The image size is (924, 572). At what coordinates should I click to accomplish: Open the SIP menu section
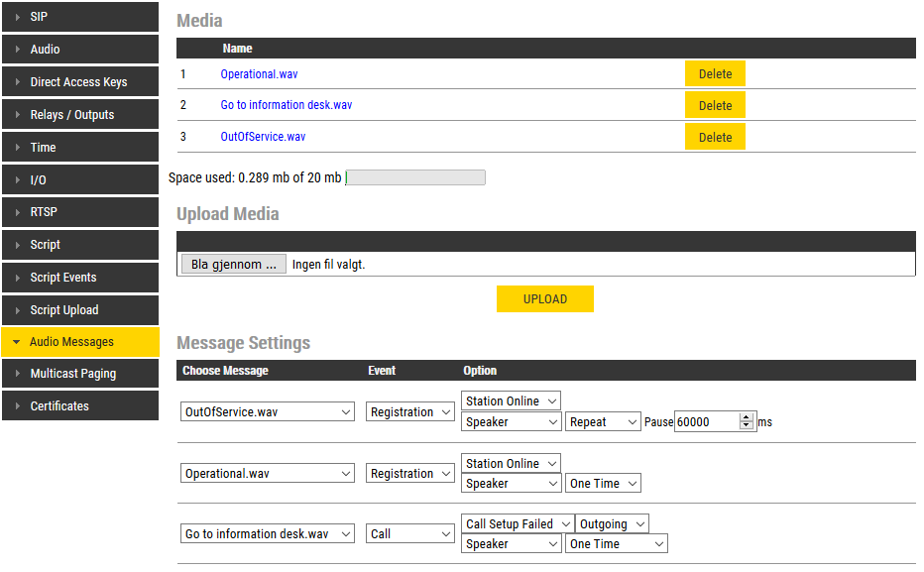[x=79, y=17]
